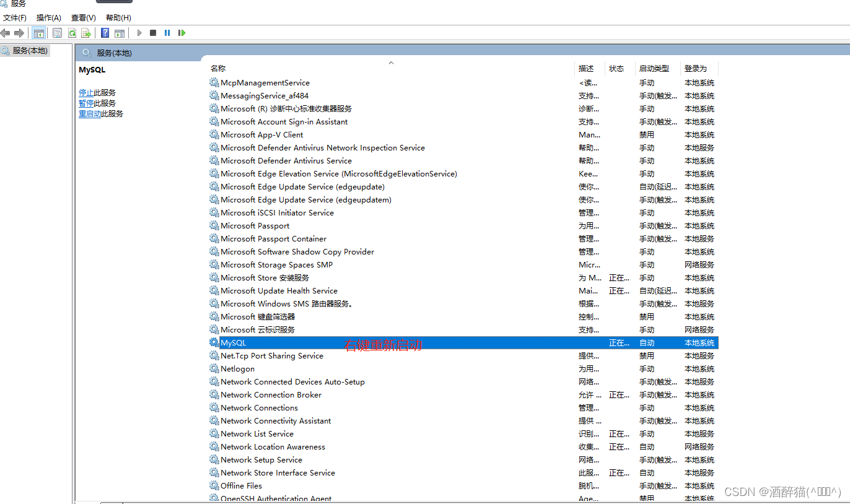
Task: Select Microsoft Edge Update Service (edgeupdatem)
Action: pyautogui.click(x=306, y=199)
